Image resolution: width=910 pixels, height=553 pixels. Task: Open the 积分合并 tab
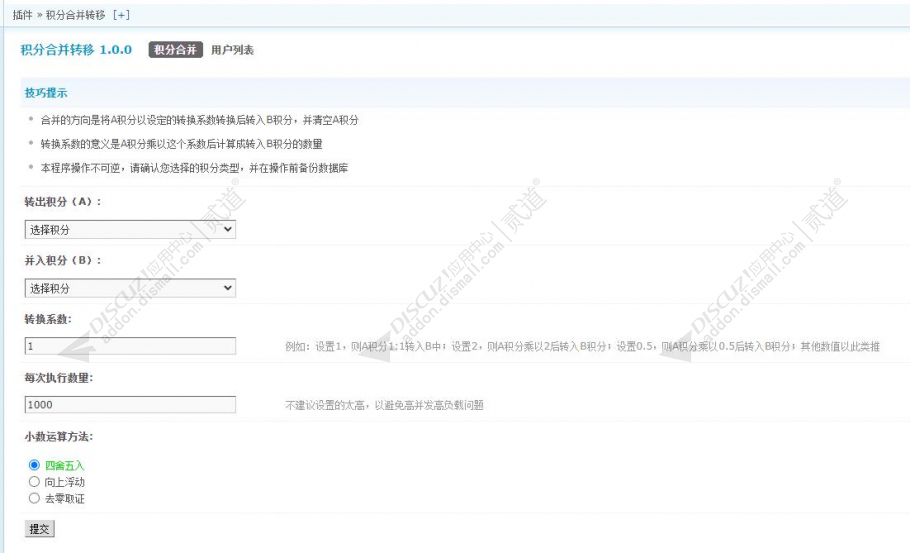(x=176, y=50)
